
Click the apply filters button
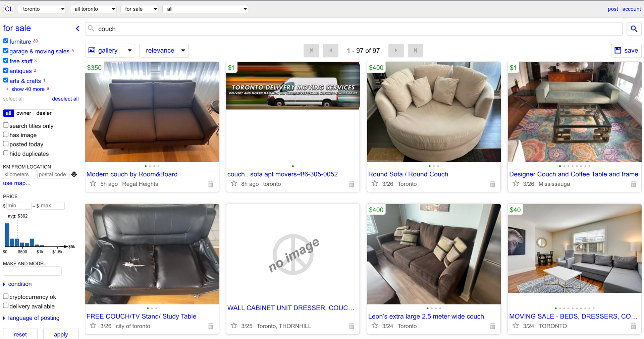(x=61, y=334)
